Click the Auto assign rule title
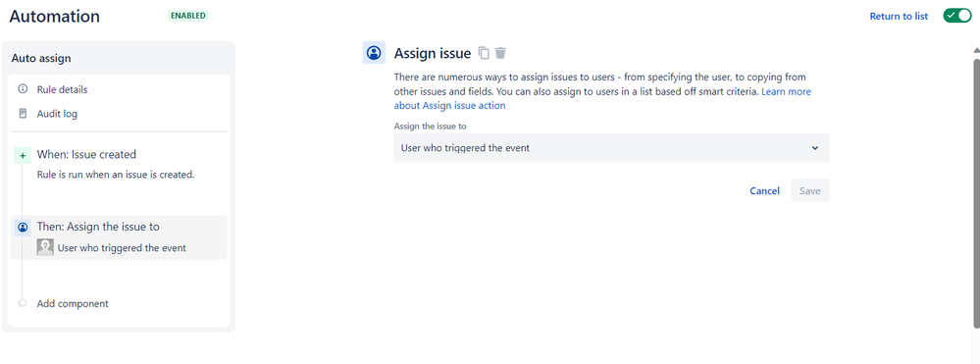 41,58
